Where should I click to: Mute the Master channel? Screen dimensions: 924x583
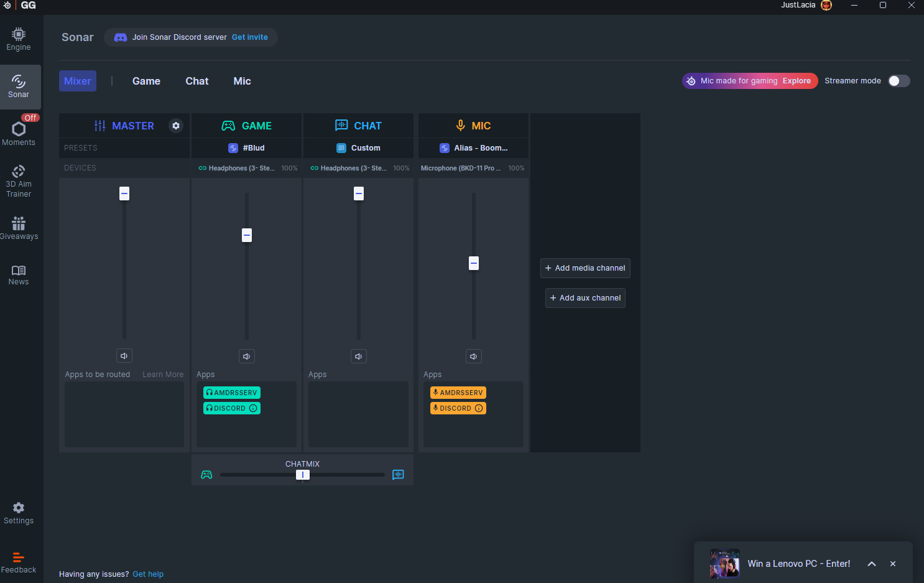[124, 356]
